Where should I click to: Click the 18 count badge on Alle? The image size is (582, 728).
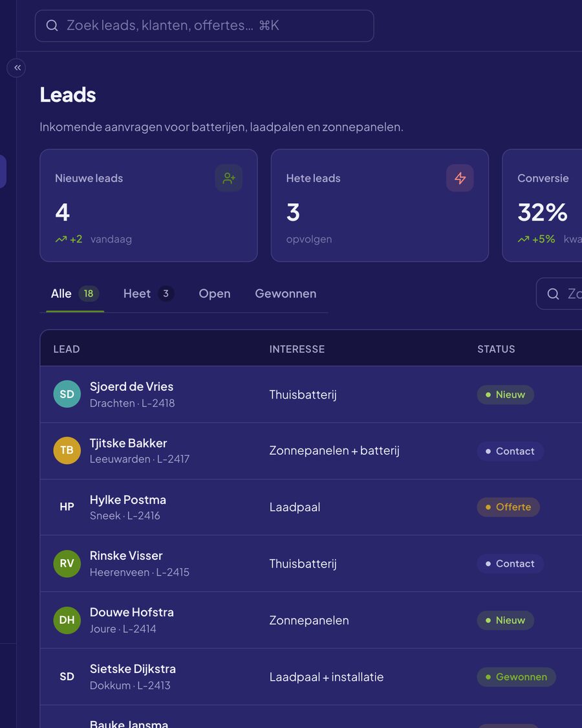pos(89,293)
